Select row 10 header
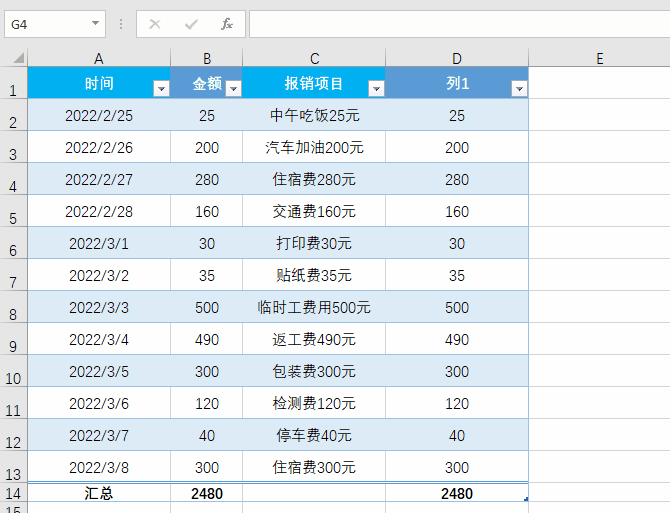This screenshot has width=670, height=513. pyautogui.click(x=13, y=371)
